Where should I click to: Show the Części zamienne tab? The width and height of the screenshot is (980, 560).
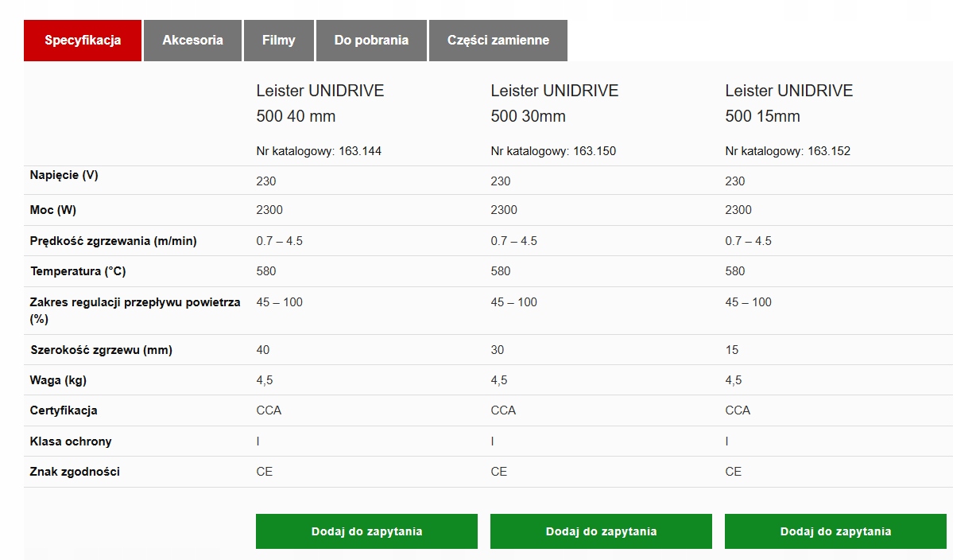pos(498,41)
